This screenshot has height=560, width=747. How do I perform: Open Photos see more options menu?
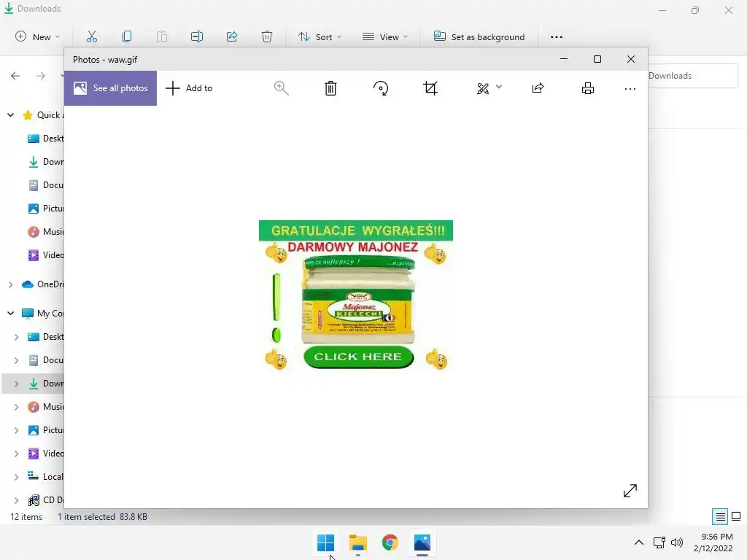630,88
